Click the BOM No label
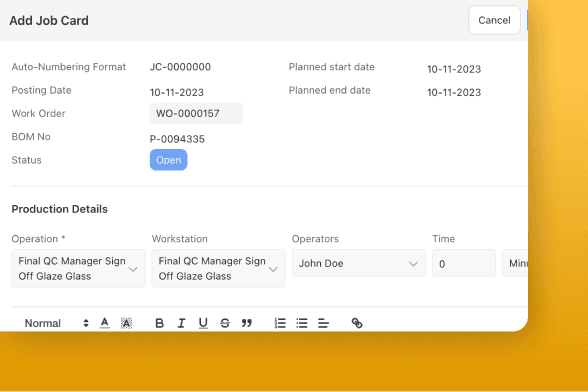This screenshot has height=392, width=588. pos(31,137)
